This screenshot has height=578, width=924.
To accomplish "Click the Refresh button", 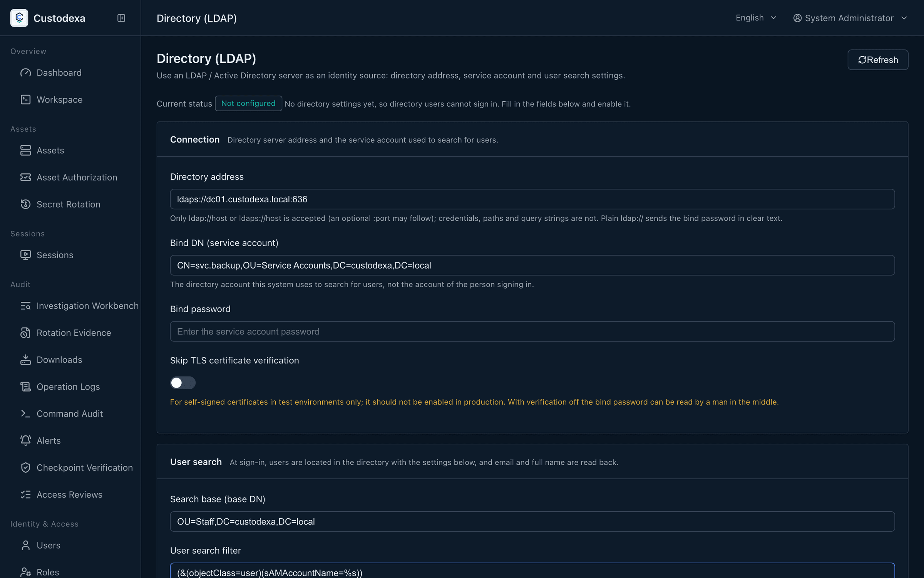I will coord(878,60).
